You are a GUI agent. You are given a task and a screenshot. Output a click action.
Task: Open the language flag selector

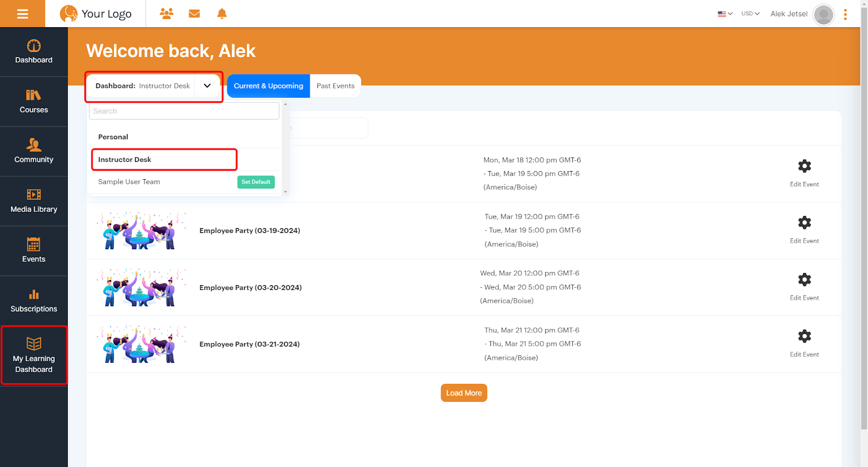coord(725,14)
